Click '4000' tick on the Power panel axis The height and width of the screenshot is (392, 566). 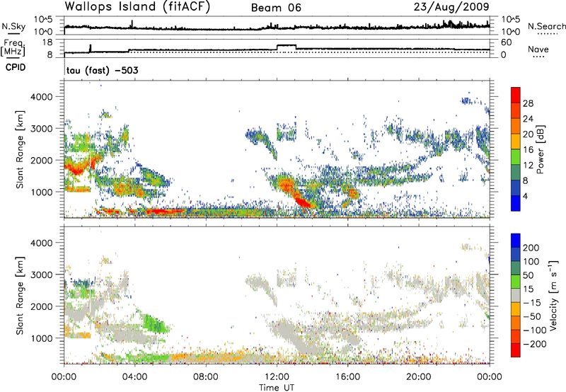point(42,97)
